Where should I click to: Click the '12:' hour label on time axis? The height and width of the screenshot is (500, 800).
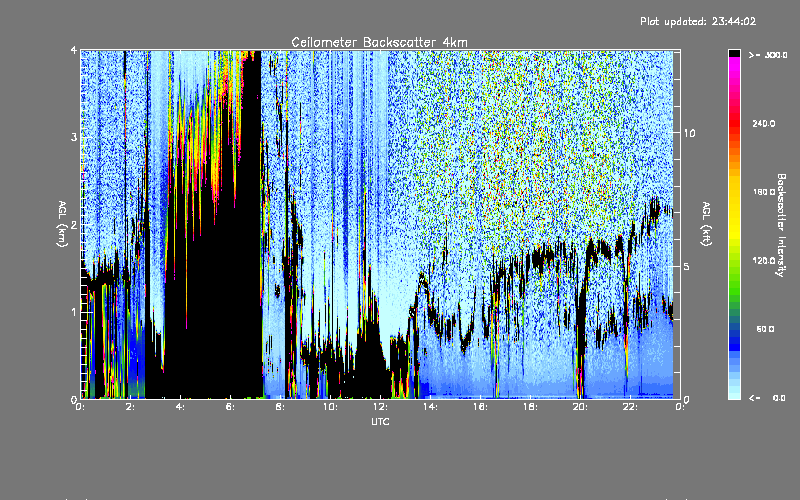point(380,407)
